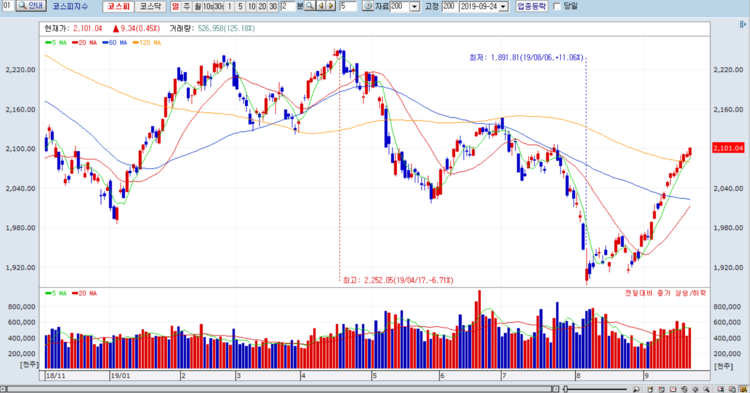Select the 30s tick interval button

(219, 6)
